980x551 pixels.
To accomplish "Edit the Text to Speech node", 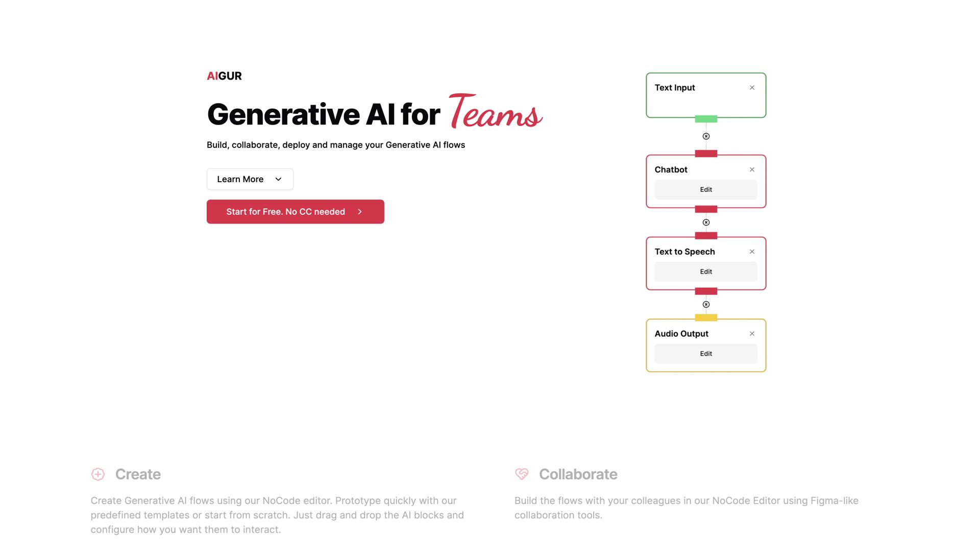I will [706, 272].
